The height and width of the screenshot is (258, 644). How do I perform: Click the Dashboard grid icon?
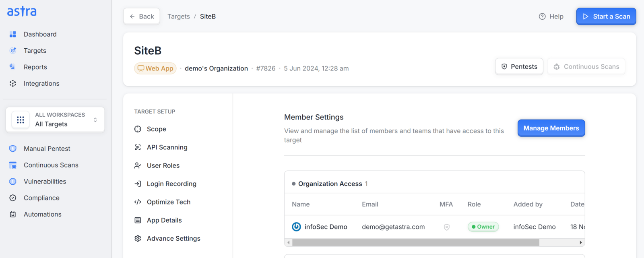tap(13, 34)
